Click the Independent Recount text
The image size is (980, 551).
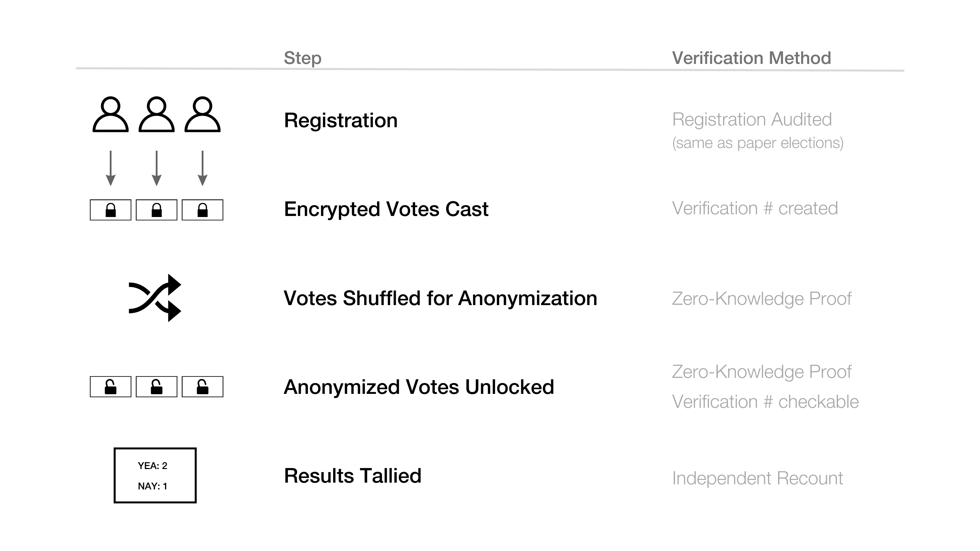coord(757,478)
